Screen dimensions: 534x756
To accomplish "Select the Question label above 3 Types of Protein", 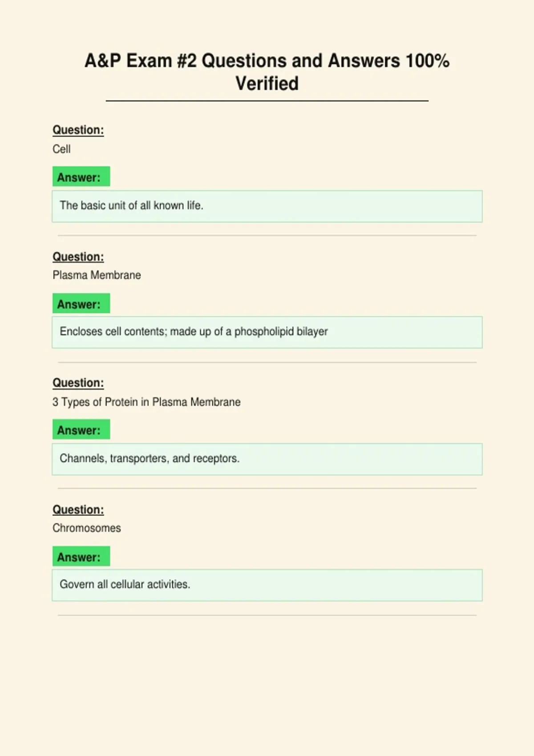I will coord(78,382).
